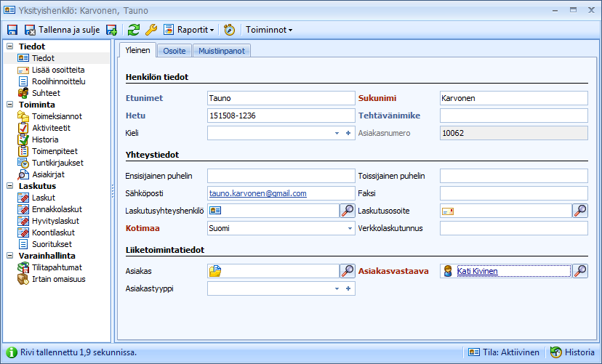Switch to the Yleinen tab
This screenshot has height=364, width=602.
pos(137,50)
